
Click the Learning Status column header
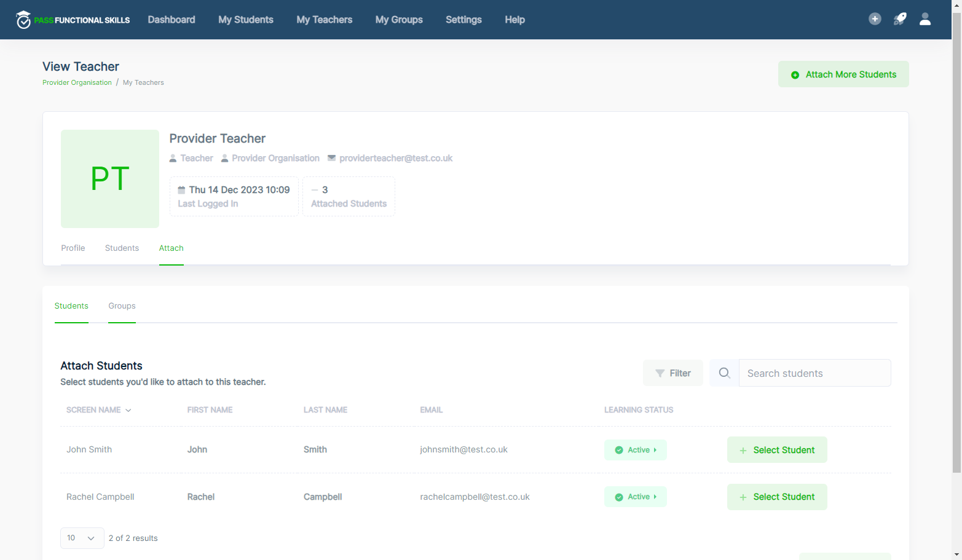coord(639,410)
